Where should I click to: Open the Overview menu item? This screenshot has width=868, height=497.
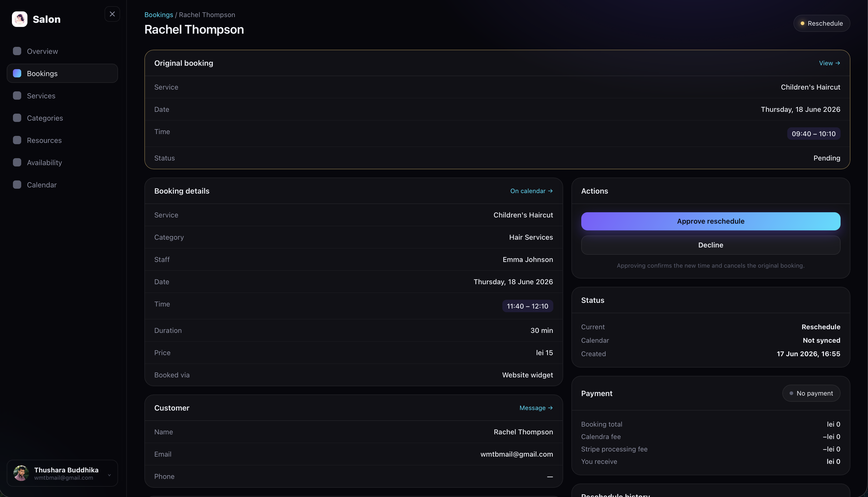tap(62, 51)
